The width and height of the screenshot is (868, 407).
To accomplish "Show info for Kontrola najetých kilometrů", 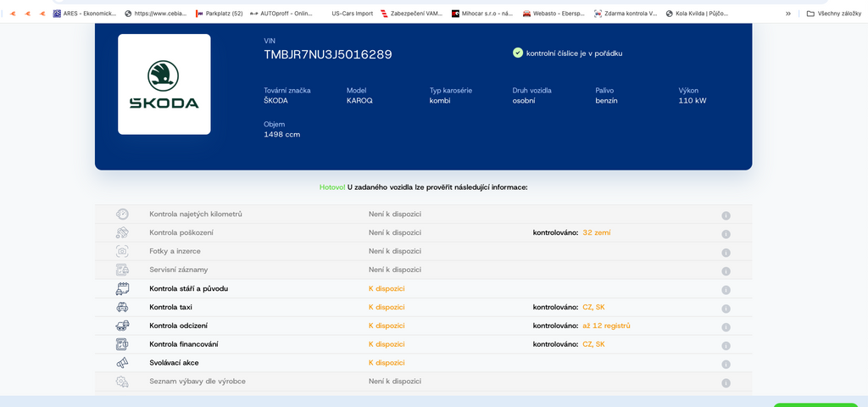I will pos(726,215).
